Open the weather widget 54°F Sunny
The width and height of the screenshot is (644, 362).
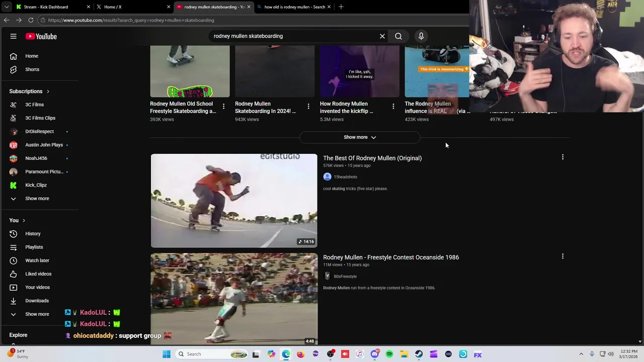[x=18, y=354]
